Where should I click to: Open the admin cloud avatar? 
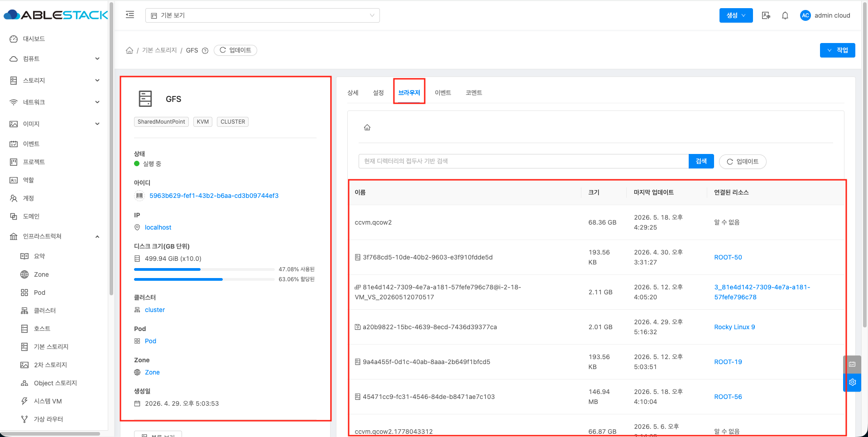coord(806,15)
